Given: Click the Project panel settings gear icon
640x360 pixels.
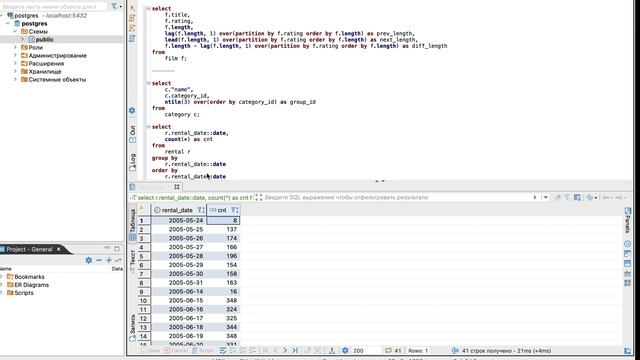Looking at the screenshot, I should tap(89, 260).
